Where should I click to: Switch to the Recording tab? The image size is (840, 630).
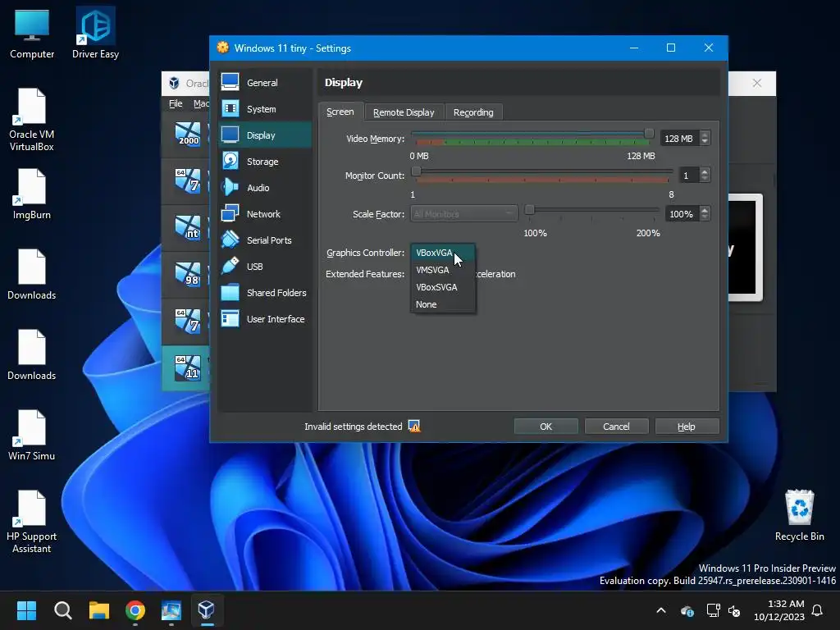click(473, 112)
